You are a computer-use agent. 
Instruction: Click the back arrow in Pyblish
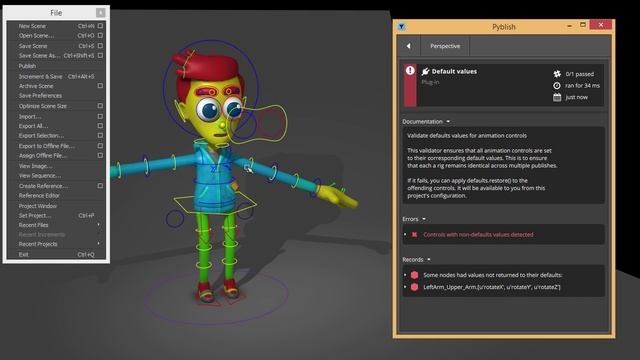coord(409,46)
